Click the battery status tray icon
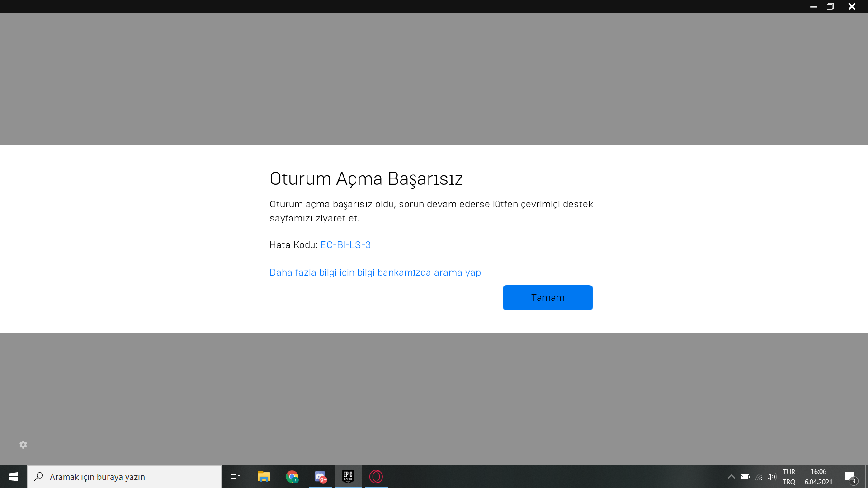 pos(745,477)
